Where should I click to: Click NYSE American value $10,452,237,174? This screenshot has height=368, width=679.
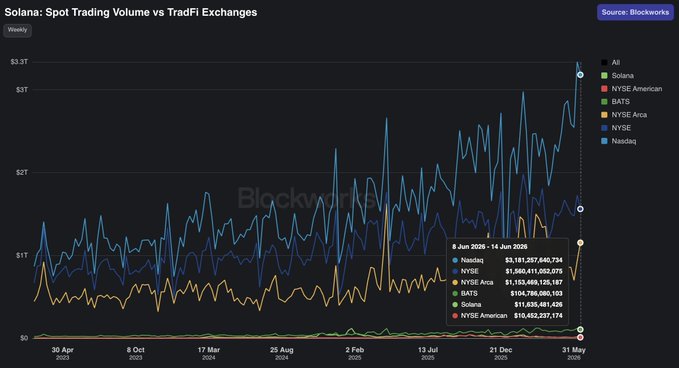[538, 316]
